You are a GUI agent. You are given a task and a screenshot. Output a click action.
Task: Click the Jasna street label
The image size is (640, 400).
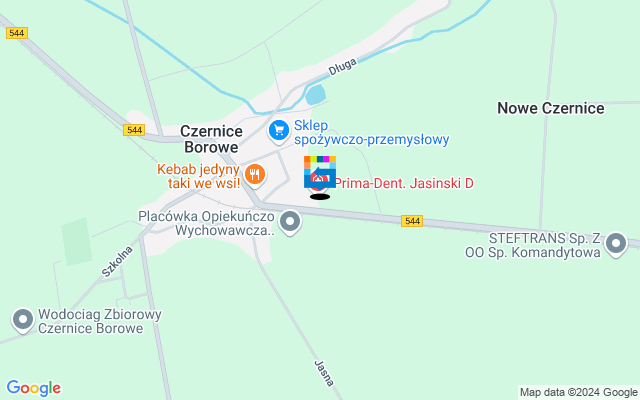pyautogui.click(x=324, y=373)
